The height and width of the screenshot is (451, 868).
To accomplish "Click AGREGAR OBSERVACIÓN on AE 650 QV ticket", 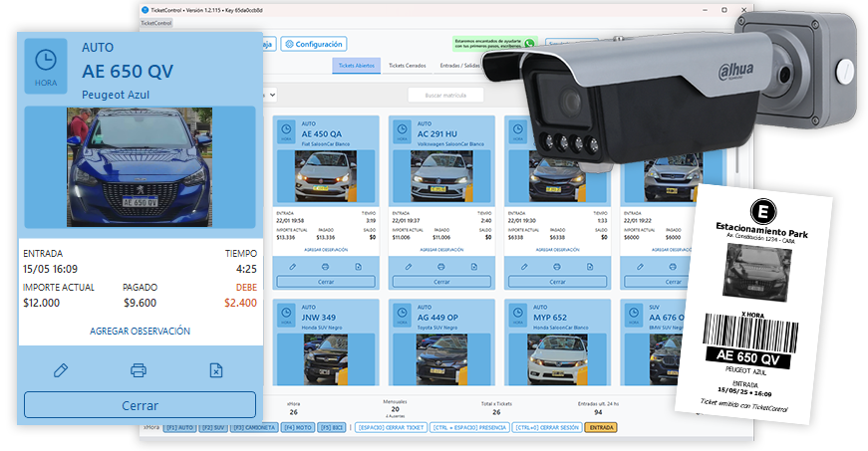I will point(140,331).
